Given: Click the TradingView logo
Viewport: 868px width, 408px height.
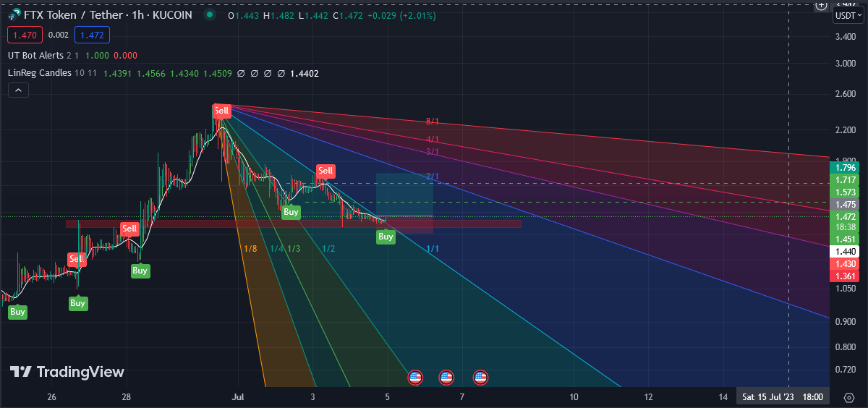Looking at the screenshot, I should tap(67, 372).
